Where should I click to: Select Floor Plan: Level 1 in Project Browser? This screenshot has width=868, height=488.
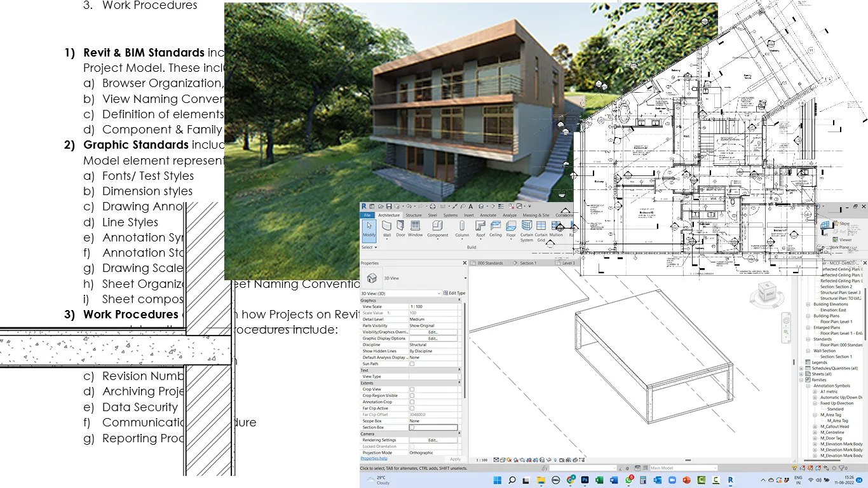point(837,322)
